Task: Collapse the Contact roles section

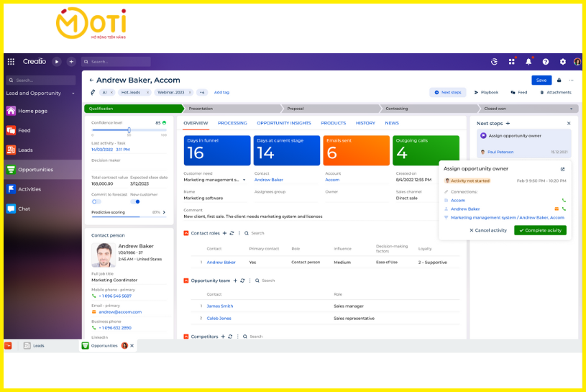Action: click(186, 233)
